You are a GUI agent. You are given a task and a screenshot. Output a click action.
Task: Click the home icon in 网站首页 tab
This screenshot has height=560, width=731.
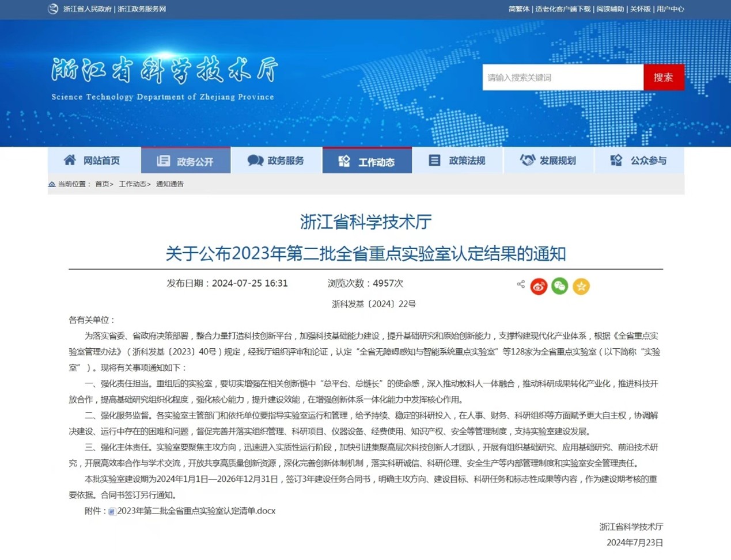pos(70,160)
